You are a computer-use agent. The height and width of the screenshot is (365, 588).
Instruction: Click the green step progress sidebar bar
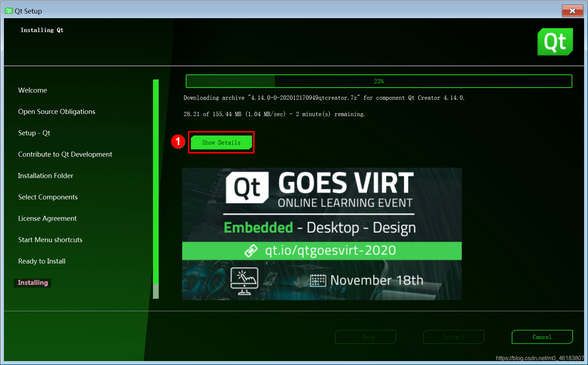pos(156,189)
